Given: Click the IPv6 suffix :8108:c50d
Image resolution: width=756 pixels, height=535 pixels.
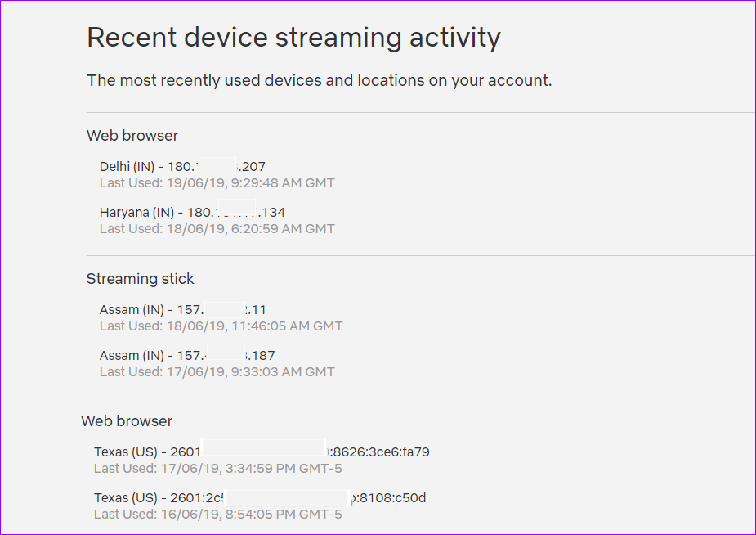Looking at the screenshot, I should click(x=389, y=497).
